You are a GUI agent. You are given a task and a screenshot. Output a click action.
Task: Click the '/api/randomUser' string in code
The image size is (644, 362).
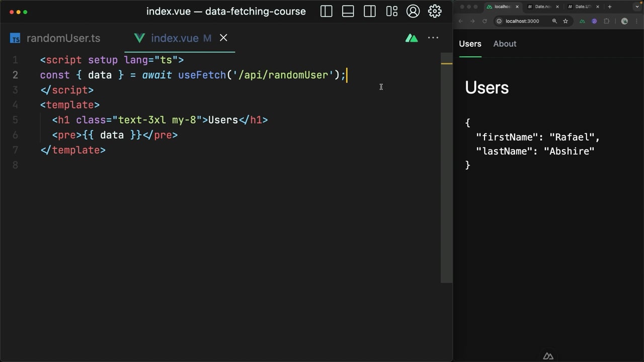283,75
